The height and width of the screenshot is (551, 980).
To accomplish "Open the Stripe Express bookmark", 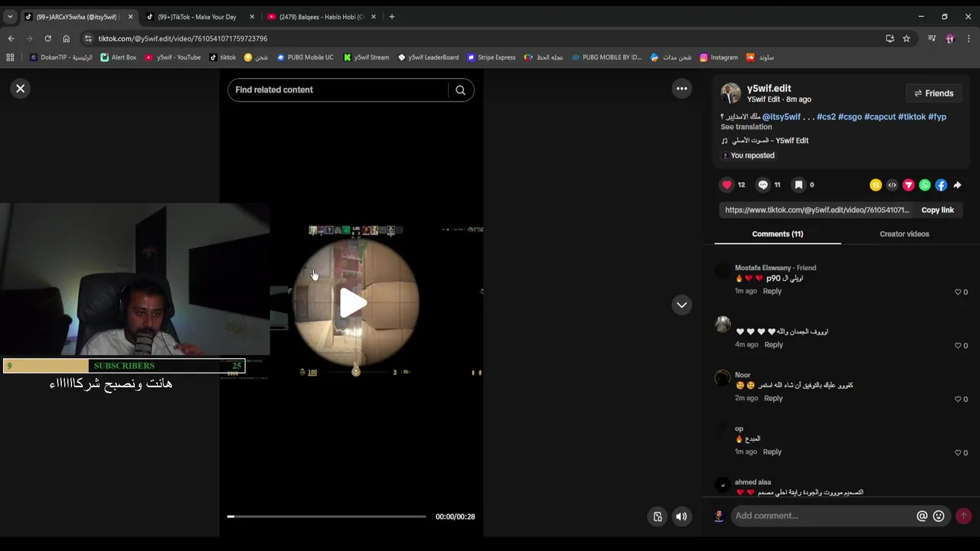I will 491,57.
